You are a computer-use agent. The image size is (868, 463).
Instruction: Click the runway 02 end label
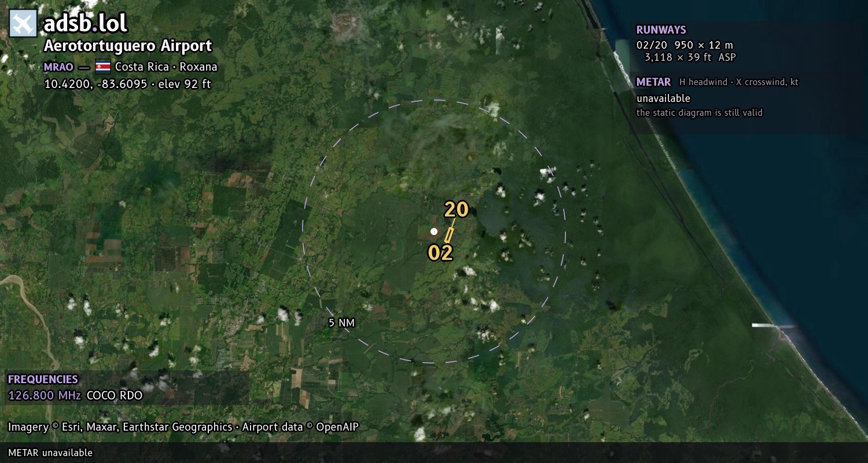(440, 253)
